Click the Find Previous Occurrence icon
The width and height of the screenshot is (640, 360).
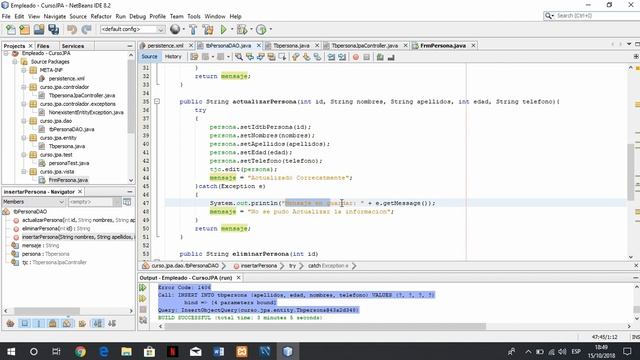click(250, 57)
